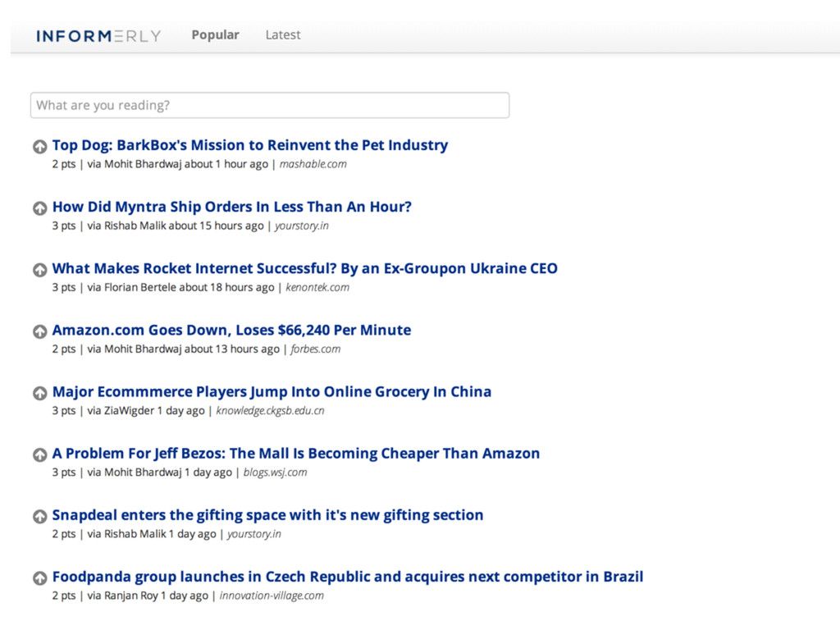Upvote the Myntra Ship Orders story

pos(39,208)
